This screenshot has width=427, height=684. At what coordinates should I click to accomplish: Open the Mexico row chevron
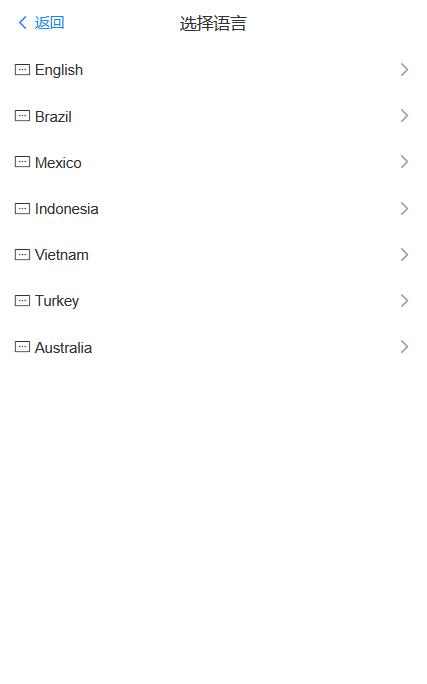click(404, 162)
